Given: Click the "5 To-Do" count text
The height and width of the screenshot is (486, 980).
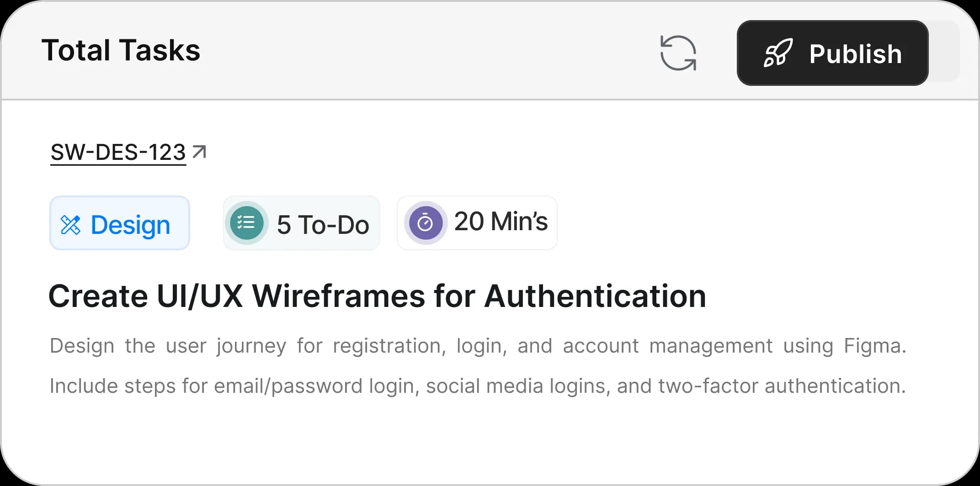Looking at the screenshot, I should (x=323, y=225).
